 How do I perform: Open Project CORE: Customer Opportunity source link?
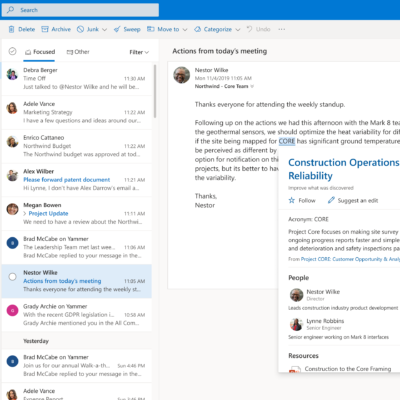[x=350, y=259]
